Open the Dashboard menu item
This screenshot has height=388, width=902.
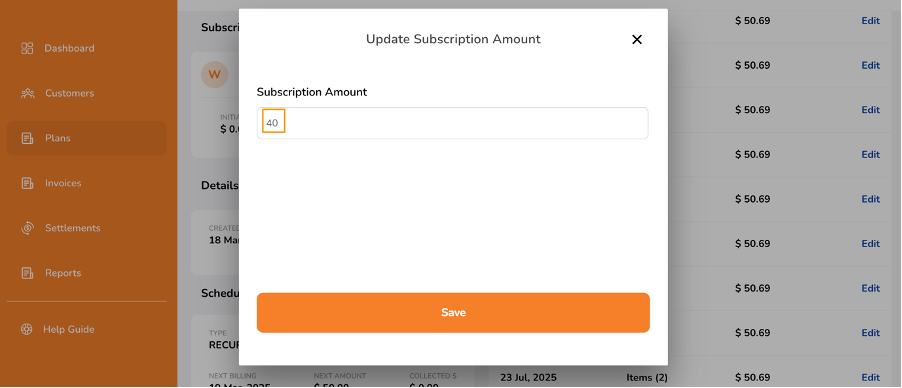tap(70, 48)
